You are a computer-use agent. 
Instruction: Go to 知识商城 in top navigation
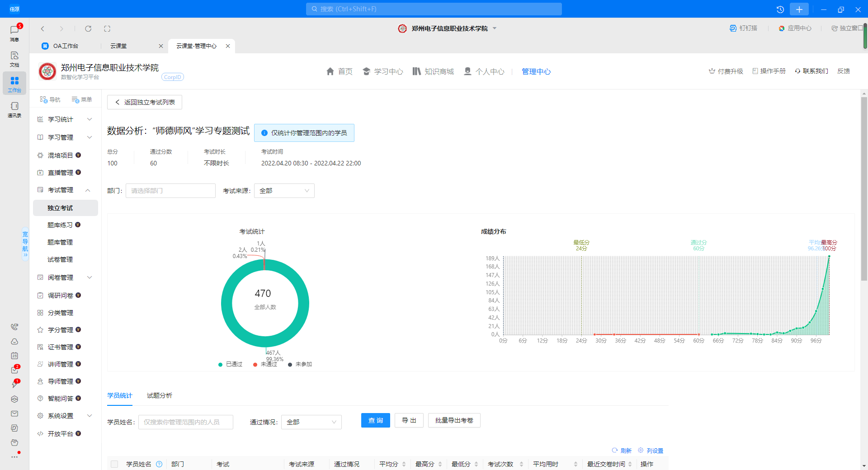point(433,71)
